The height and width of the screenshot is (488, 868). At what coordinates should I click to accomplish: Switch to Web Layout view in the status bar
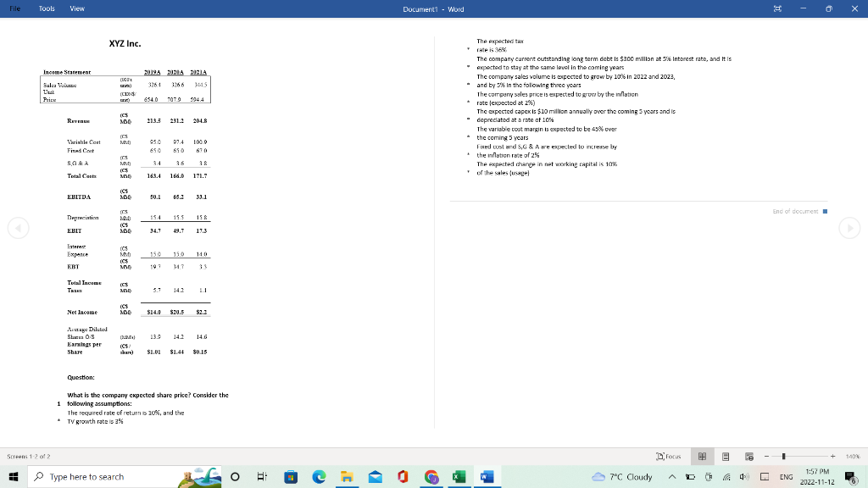coord(748,457)
